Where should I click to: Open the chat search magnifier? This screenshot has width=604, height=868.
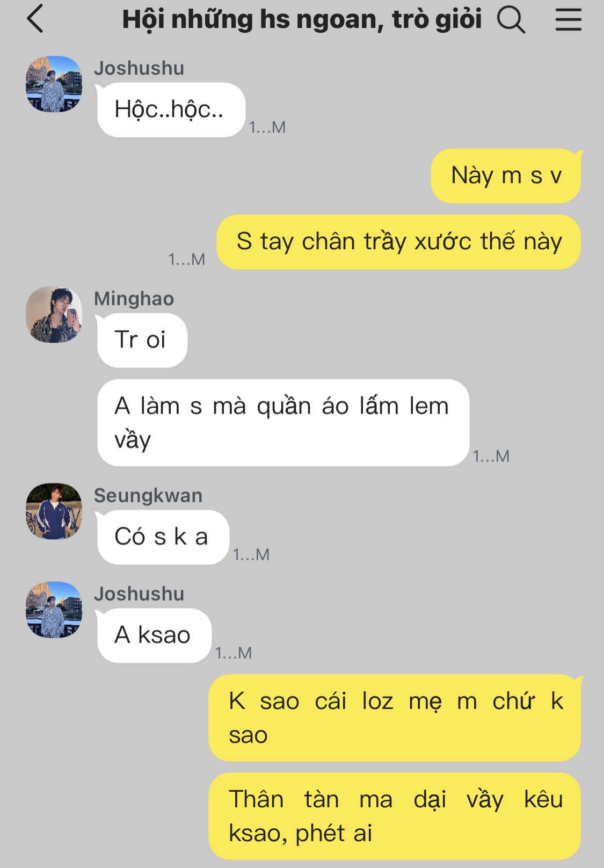pos(511,20)
